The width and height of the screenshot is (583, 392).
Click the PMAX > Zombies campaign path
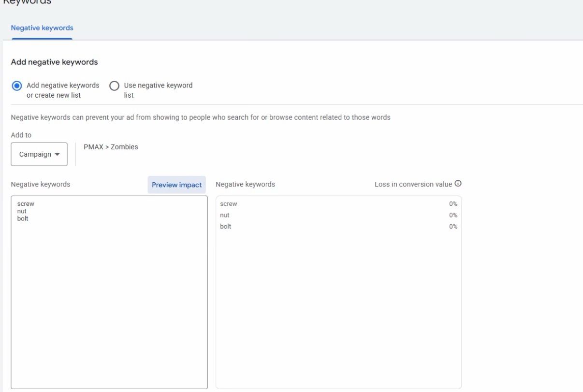click(111, 147)
